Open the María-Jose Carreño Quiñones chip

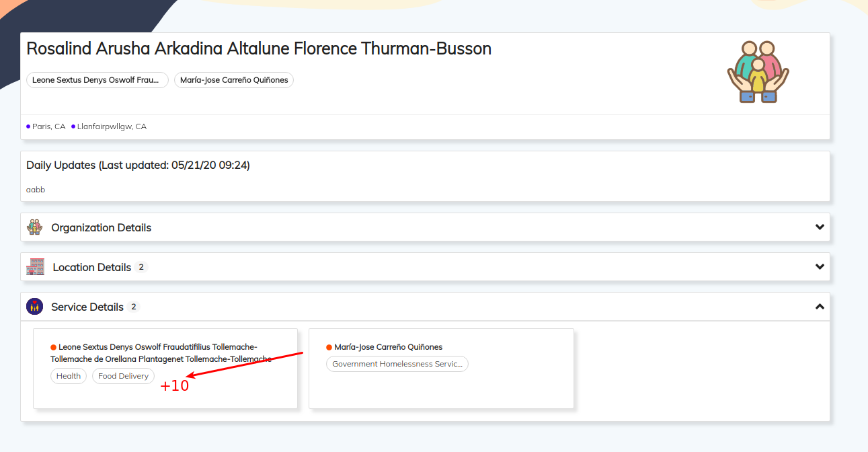click(233, 79)
